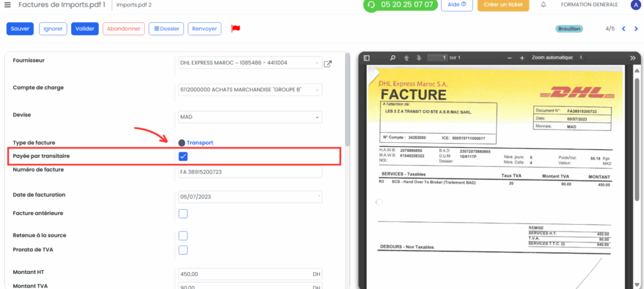Open supplier external link icon
Image resolution: width=644 pixels, height=289 pixels.
point(328,64)
